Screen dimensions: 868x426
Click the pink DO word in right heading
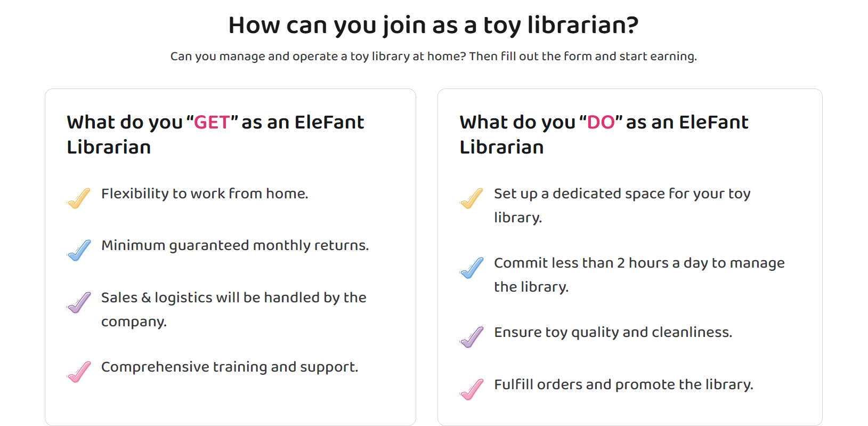tap(601, 122)
